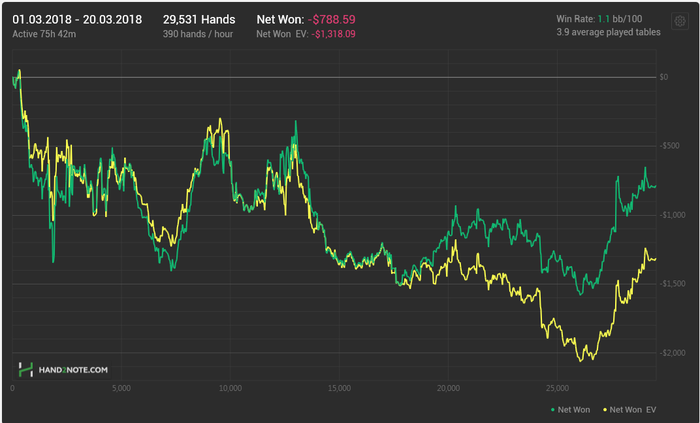Click the 5,000 x-axis label

[121, 388]
